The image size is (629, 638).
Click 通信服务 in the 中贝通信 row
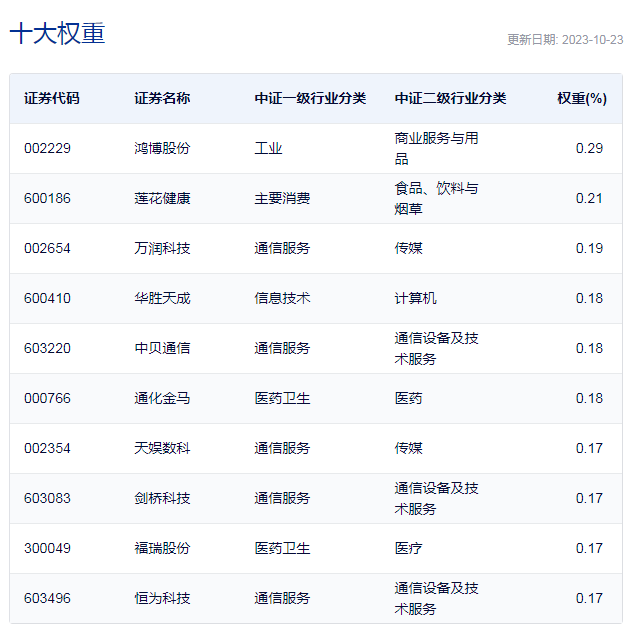pyautogui.click(x=282, y=348)
